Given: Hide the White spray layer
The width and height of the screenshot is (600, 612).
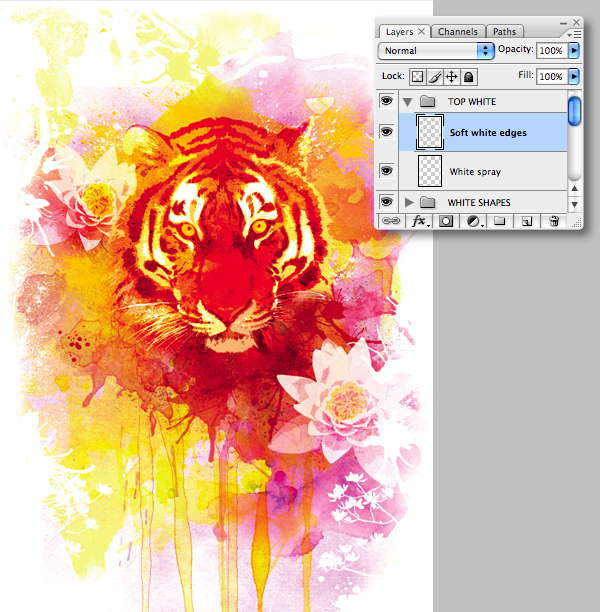Looking at the screenshot, I should 386,171.
